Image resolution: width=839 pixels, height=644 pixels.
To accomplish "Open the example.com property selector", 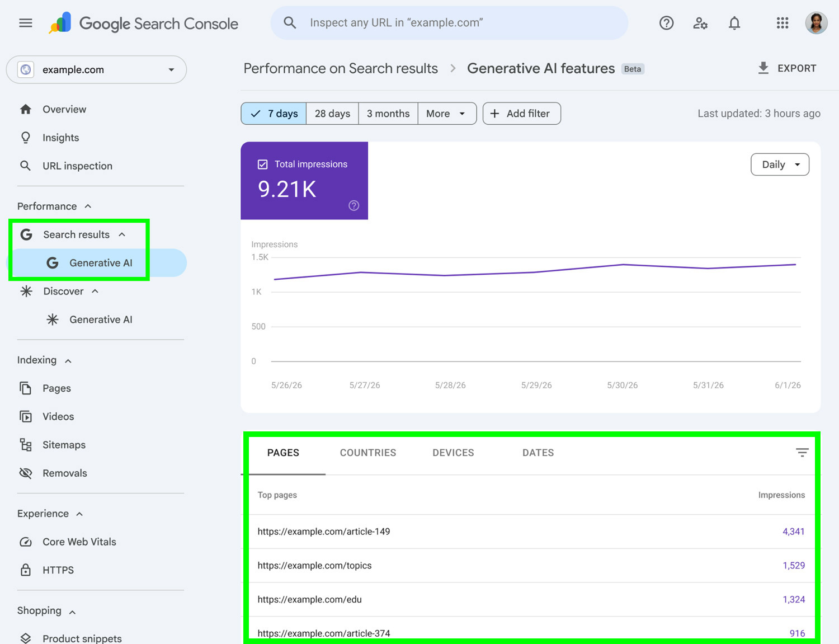I will pyautogui.click(x=96, y=69).
